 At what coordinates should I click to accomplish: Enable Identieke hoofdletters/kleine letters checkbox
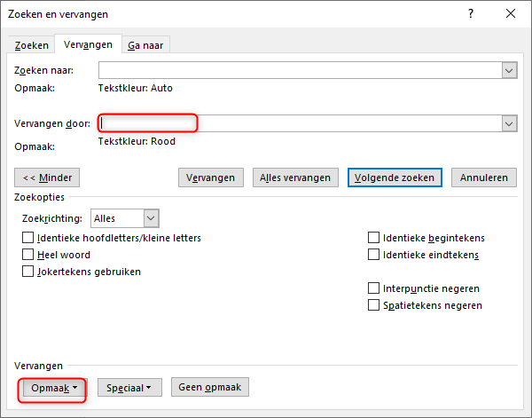click(x=29, y=238)
